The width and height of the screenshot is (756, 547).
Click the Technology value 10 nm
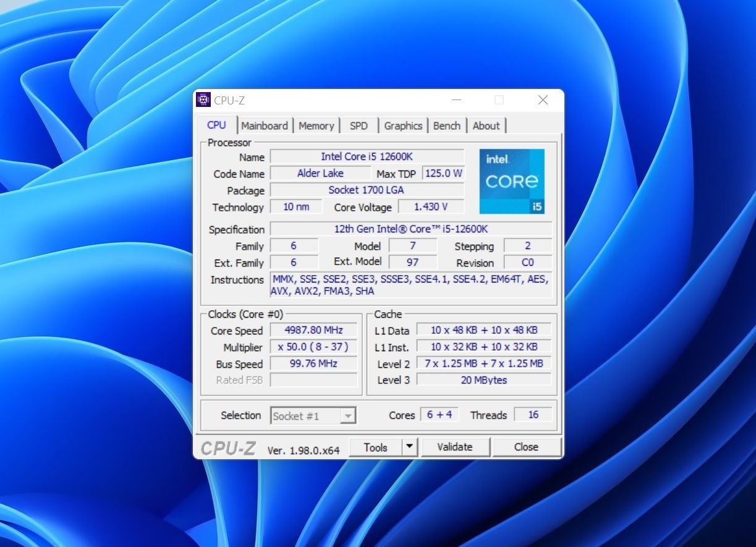(296, 206)
